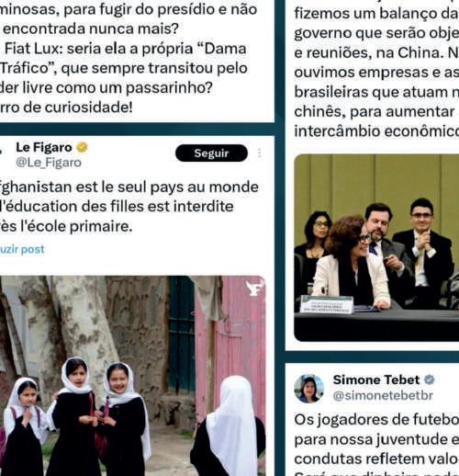The width and height of the screenshot is (459, 476).
Task: Click Simone Tebet's blue verified badge
Action: [430, 380]
